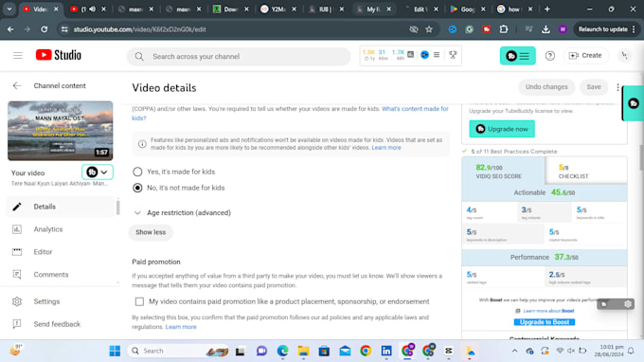Open Learn more about Boost link
Screen dimensions: 644x362
click(548, 311)
